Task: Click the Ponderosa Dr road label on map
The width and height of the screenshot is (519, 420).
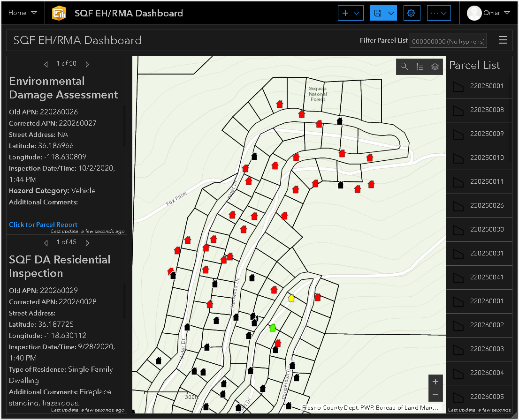Action: pos(286,383)
